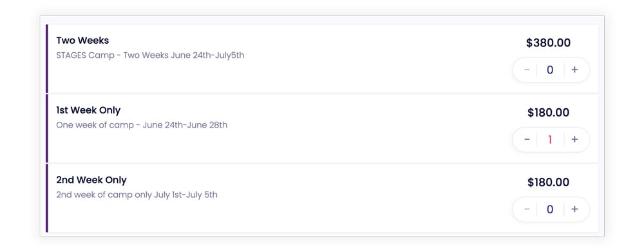Click the purple bar beside Two Weeks

point(47,59)
